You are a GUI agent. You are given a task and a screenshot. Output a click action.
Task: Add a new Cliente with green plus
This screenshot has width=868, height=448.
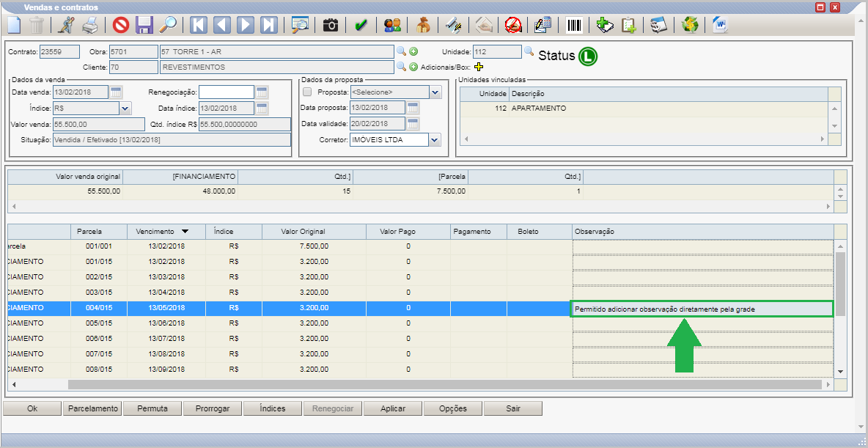click(413, 67)
